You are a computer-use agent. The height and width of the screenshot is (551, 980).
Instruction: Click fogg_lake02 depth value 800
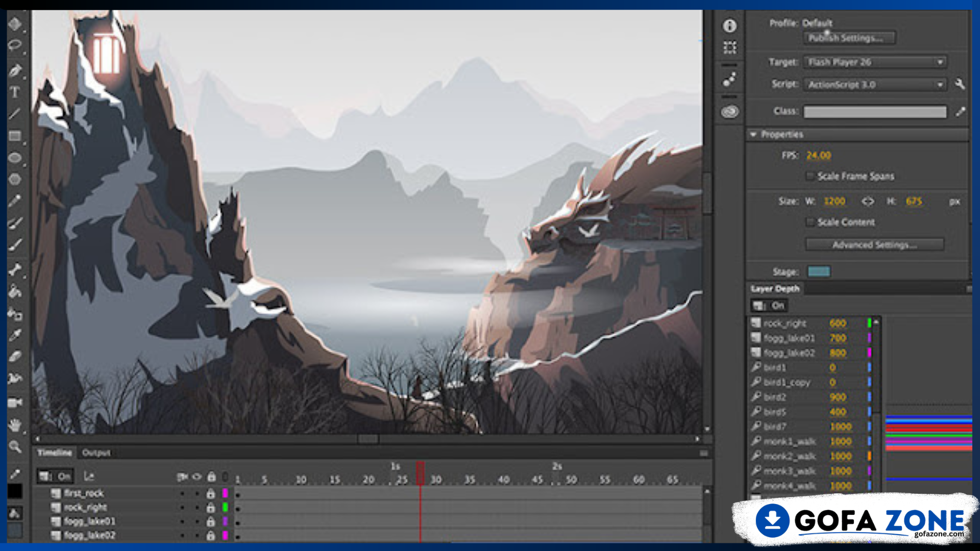coord(838,353)
